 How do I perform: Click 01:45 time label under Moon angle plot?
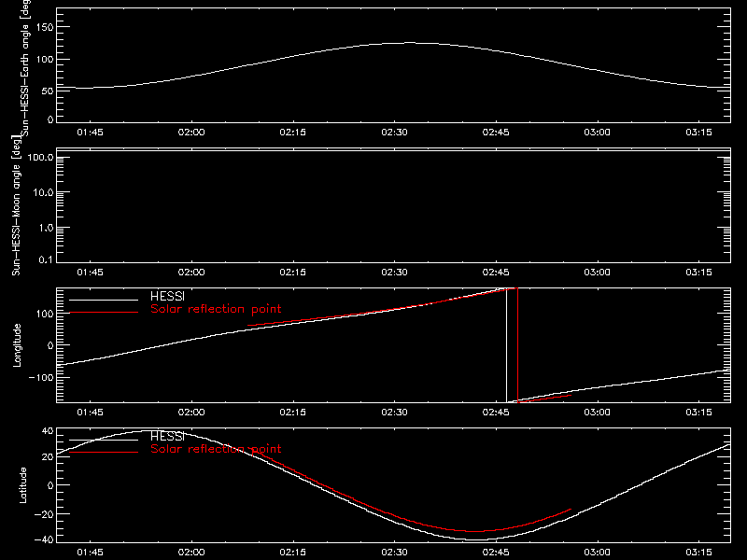tap(90, 273)
